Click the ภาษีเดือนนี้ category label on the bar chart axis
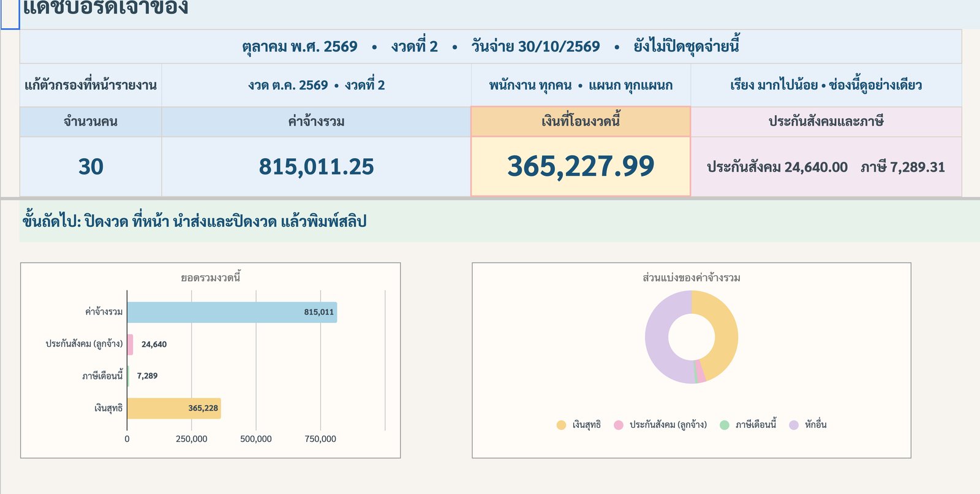The height and width of the screenshot is (494, 980). click(102, 376)
